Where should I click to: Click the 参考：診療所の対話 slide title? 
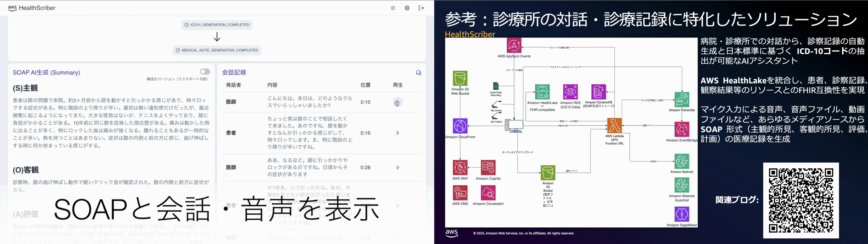(x=651, y=19)
